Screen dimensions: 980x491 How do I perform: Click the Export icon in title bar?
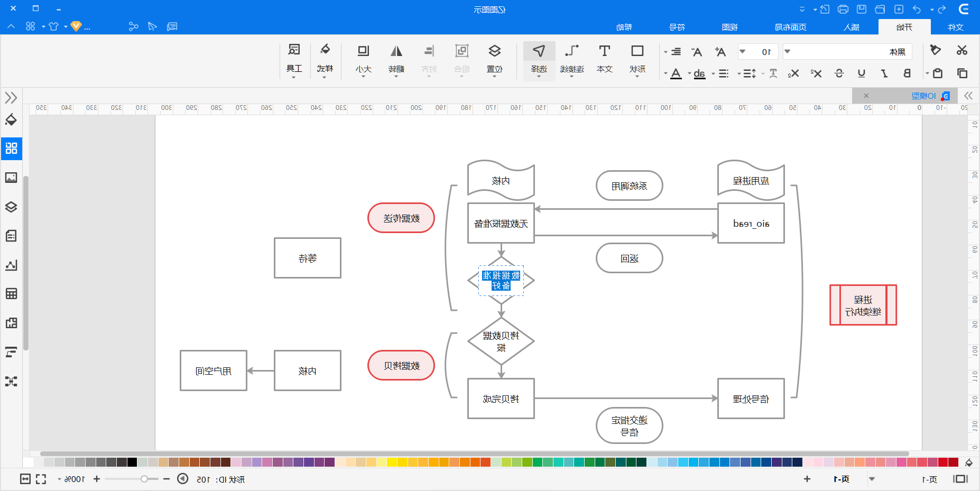pos(825,9)
